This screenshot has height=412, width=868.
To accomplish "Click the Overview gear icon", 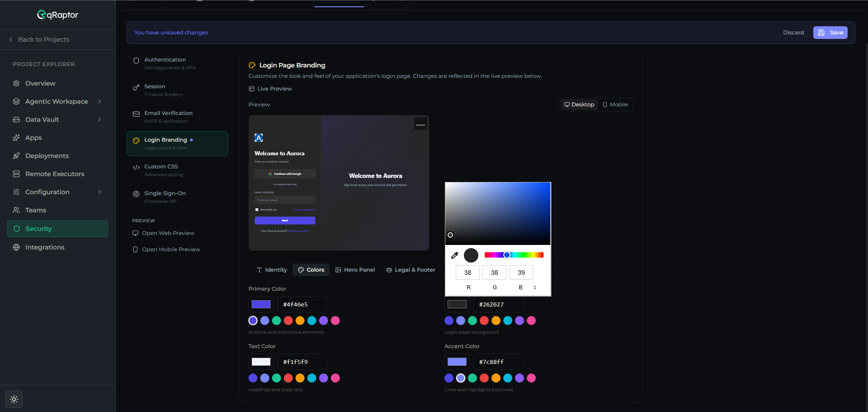I will pos(16,83).
